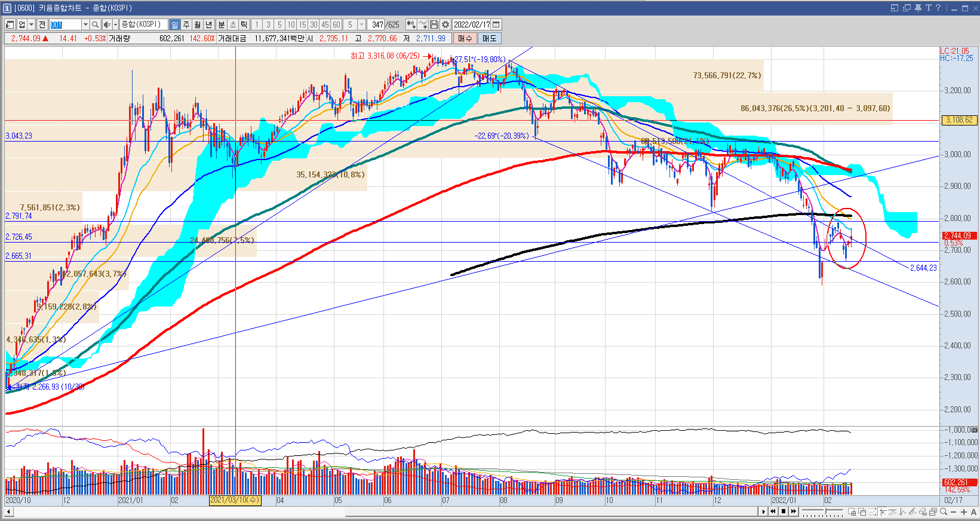Click the 전 button in the toolbar
Screen dimensions: 980x521
pos(42,24)
